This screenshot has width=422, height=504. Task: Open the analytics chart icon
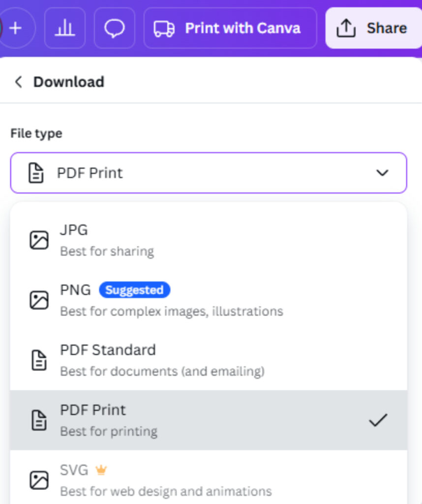[x=65, y=28]
